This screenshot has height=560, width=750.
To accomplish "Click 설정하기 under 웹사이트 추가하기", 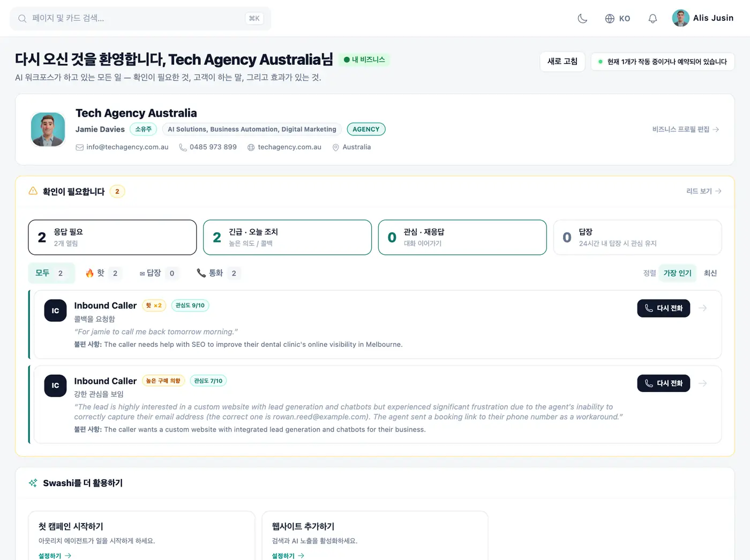I will point(288,556).
